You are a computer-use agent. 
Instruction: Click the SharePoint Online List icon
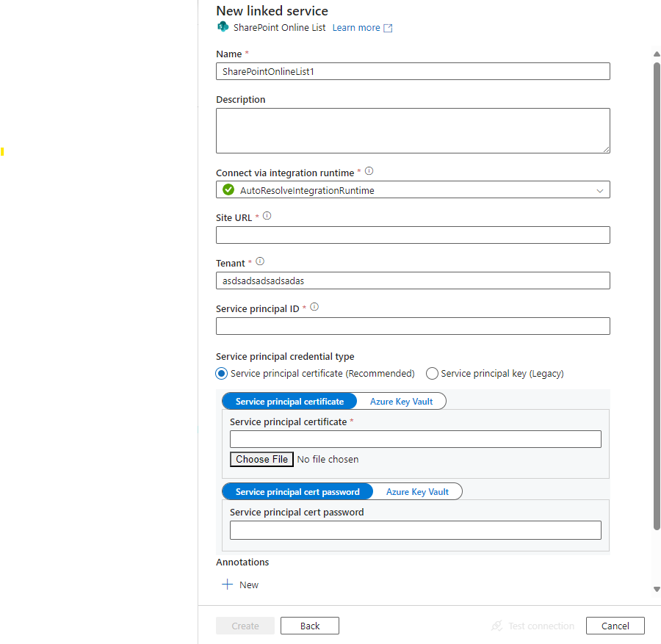click(x=223, y=27)
